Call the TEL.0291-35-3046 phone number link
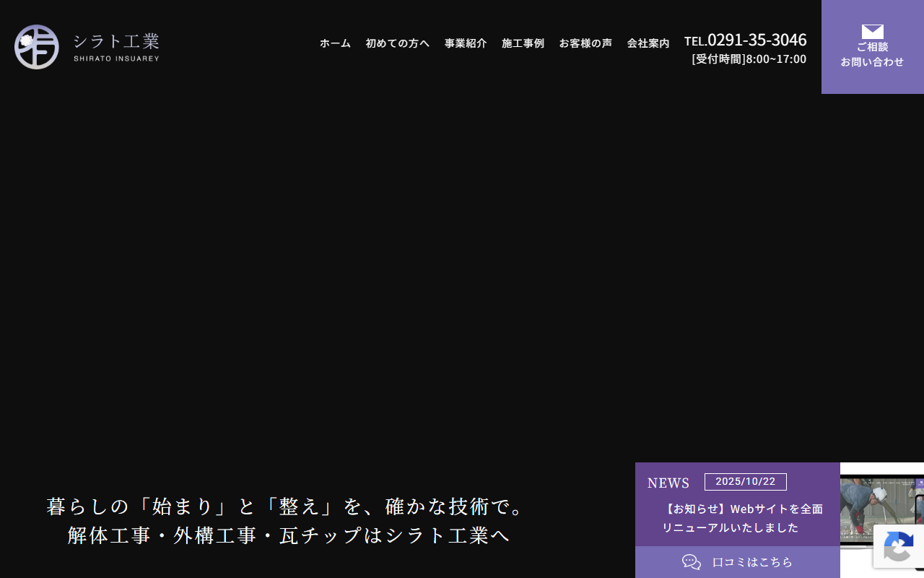Screen dimensions: 924x578 click(746, 40)
